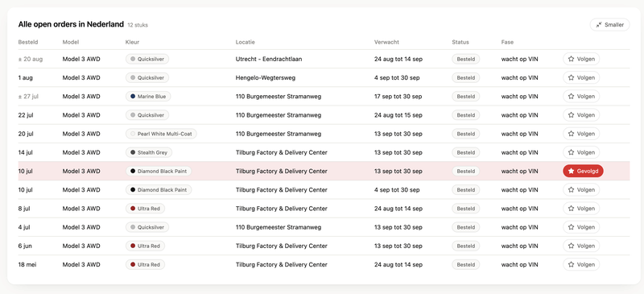Screen dimensions: 644x294
Task: Follow the ± 20 aug Utrecht order
Action: click(580, 59)
